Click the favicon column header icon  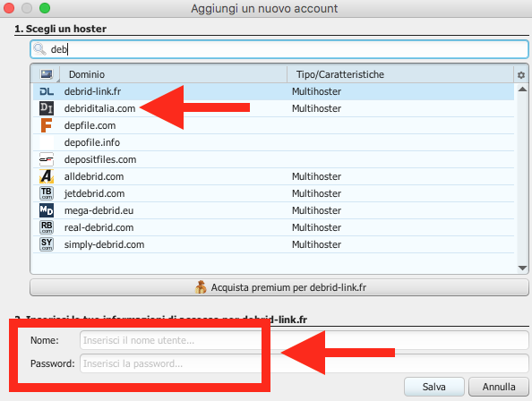[47, 74]
